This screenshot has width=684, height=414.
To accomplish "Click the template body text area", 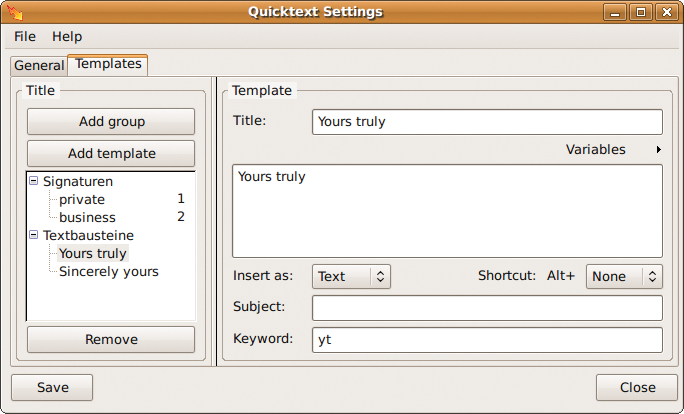I will (448, 211).
